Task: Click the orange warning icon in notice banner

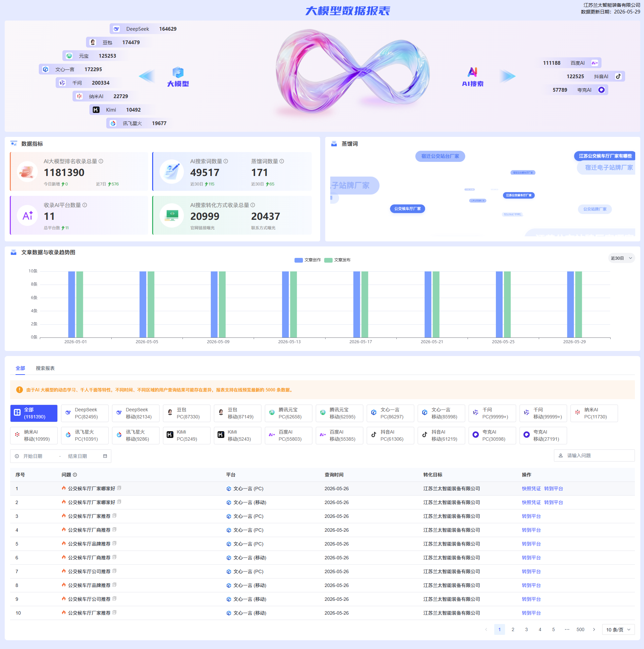Action: point(20,390)
